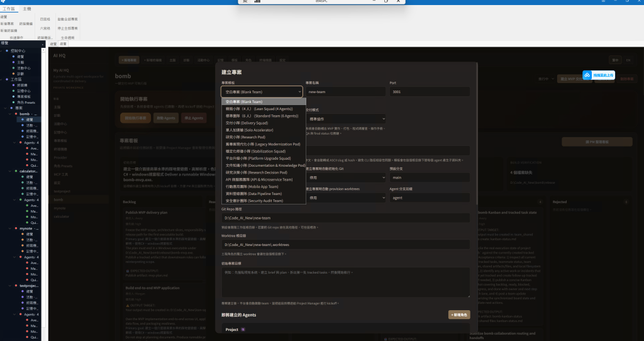Image resolution: width=644 pixels, height=341 pixels.
Task: Select 活動中心 under 控制中心 in tree
Action: [24, 68]
